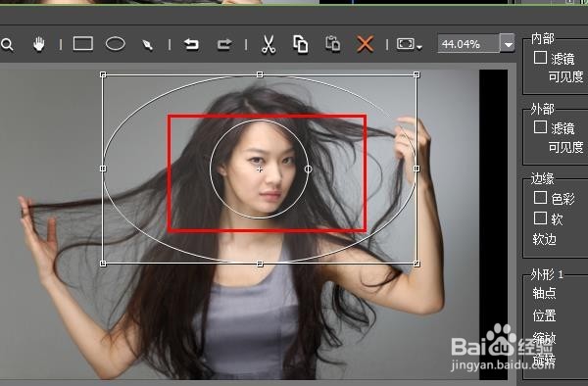This screenshot has width=588, height=386.
Task: Click the top-right corner handle of mask
Action: coord(416,75)
